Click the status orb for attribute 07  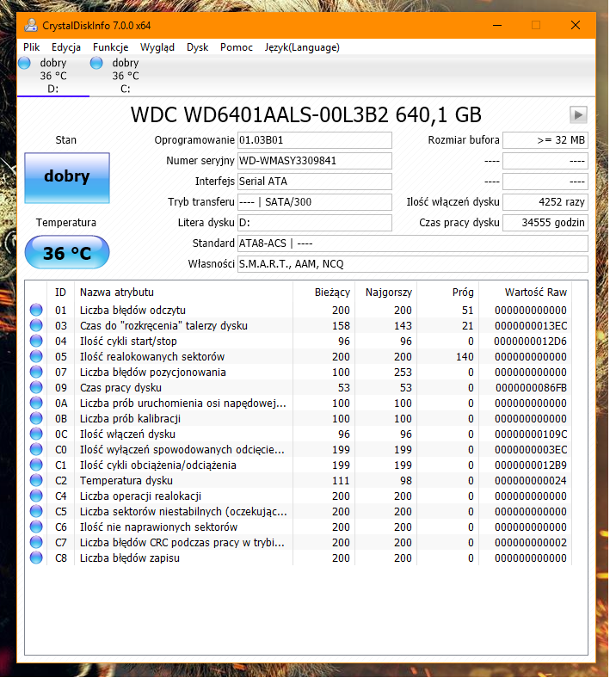point(36,373)
